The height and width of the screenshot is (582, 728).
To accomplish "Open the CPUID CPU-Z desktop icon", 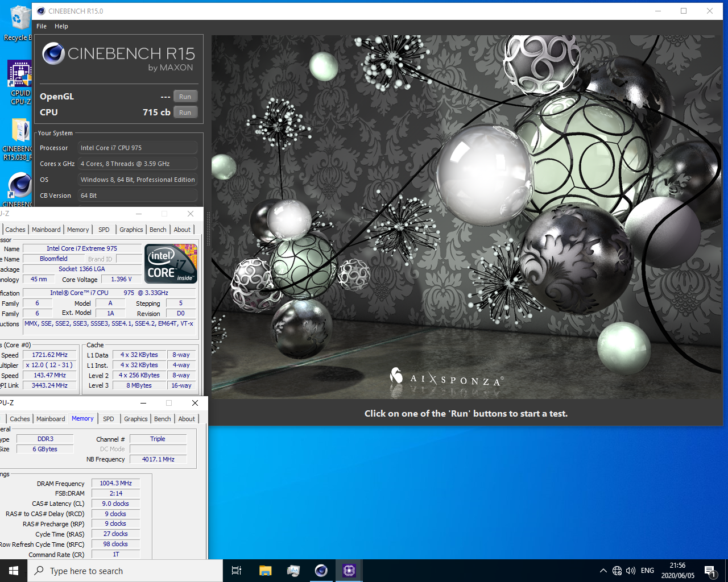I will [20, 82].
